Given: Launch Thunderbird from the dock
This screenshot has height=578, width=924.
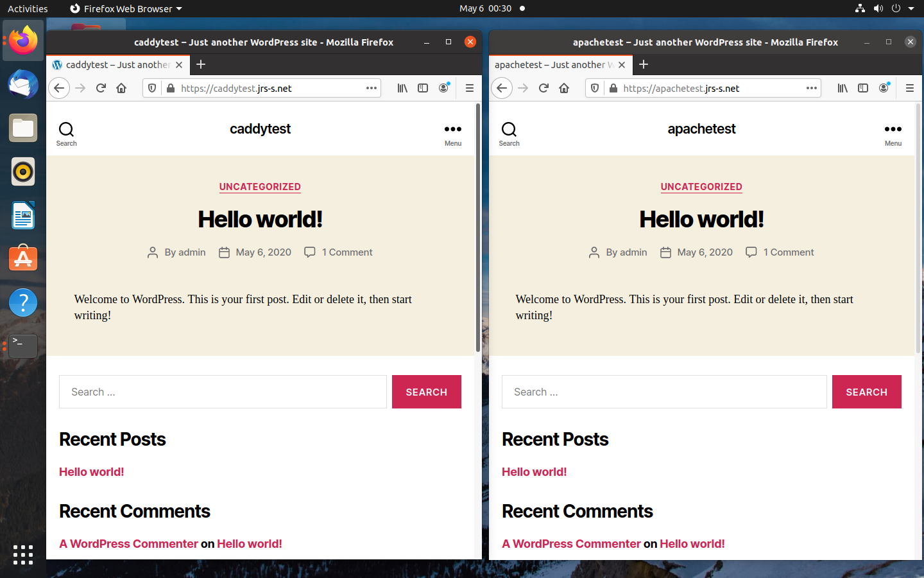Looking at the screenshot, I should [22, 84].
